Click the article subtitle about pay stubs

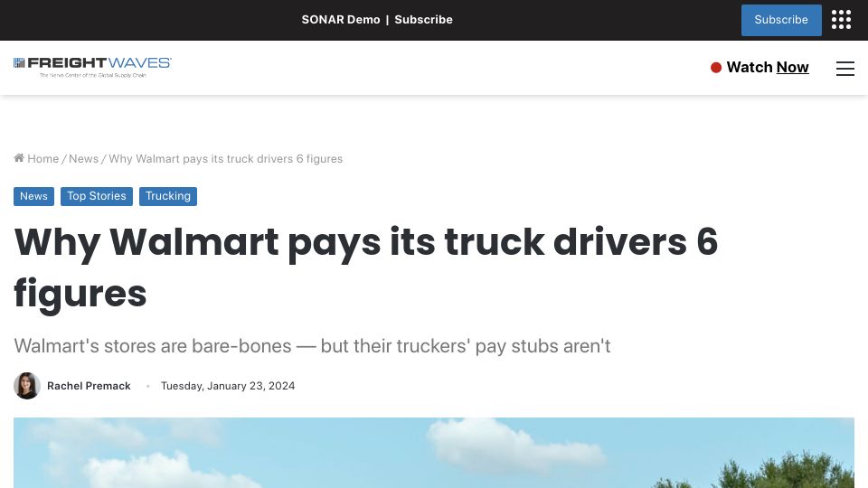312,346
